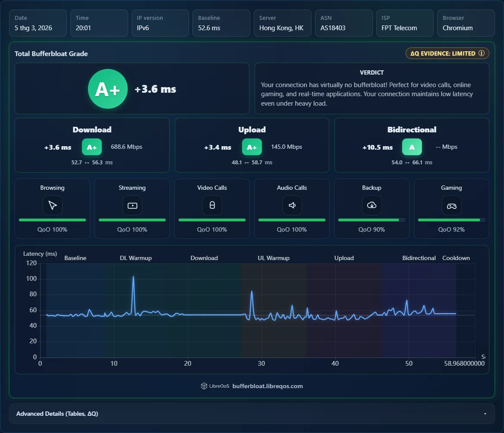Click the 688.6 Mbps download speed
The height and width of the screenshot is (433, 504).
point(126,147)
